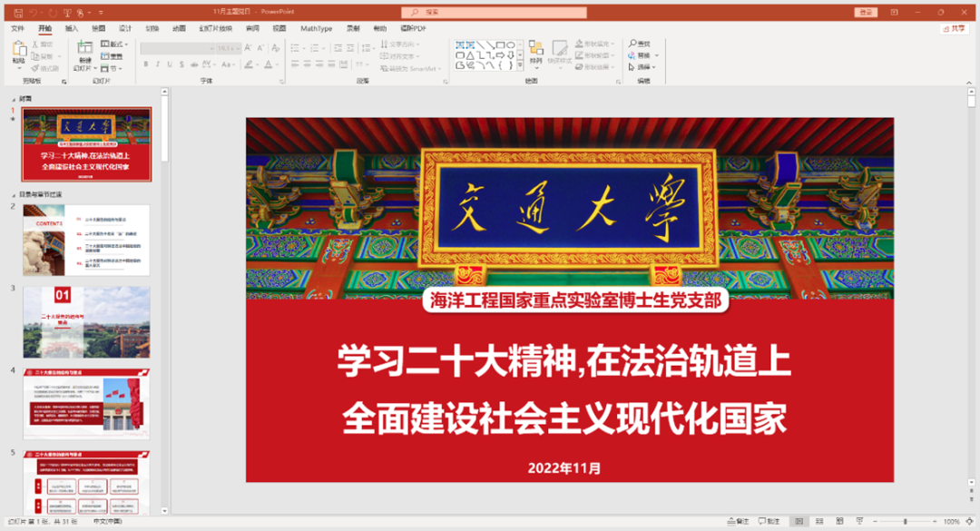Image resolution: width=980 pixels, height=531 pixels.
Task: Click the Find magnifier icon
Action: click(x=632, y=44)
